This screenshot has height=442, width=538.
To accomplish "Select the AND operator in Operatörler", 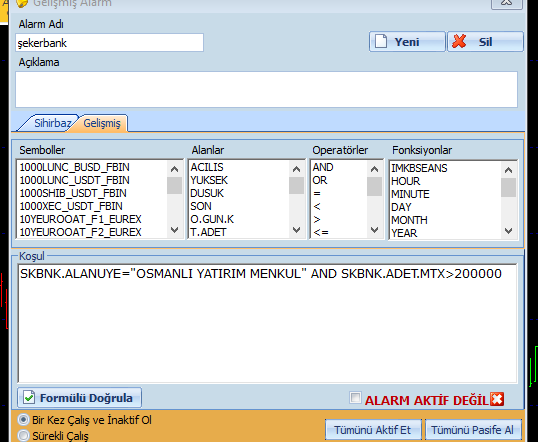I will pyautogui.click(x=323, y=167).
